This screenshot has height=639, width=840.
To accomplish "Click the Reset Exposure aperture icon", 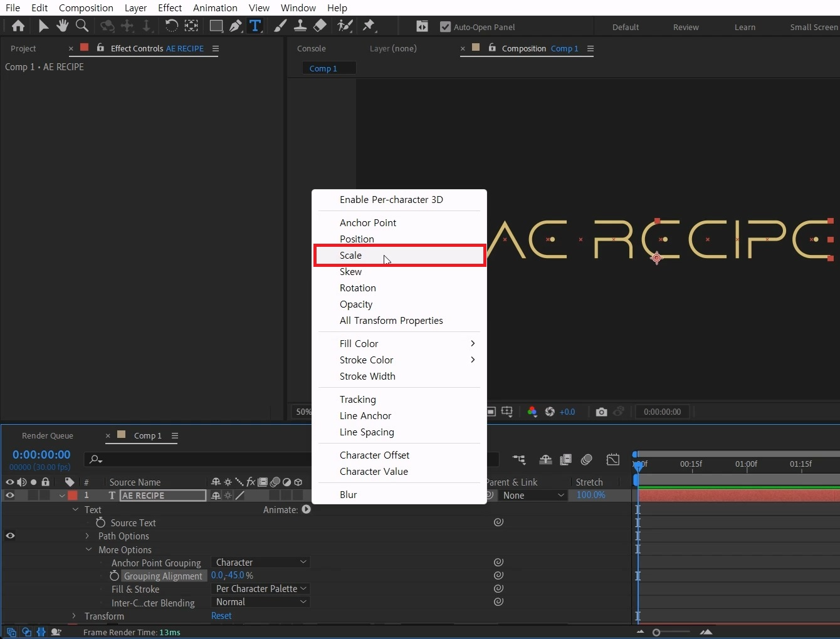I will pyautogui.click(x=550, y=412).
